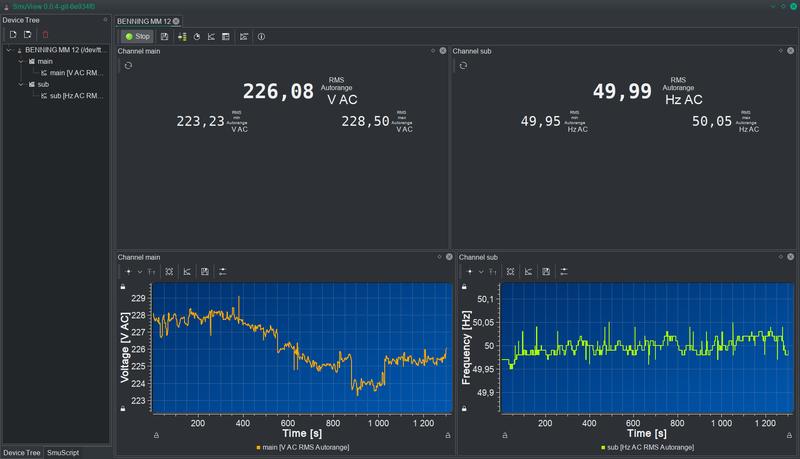This screenshot has height=459, width=800.
Task: Click the orange main curve legend swatch
Action: click(x=259, y=447)
